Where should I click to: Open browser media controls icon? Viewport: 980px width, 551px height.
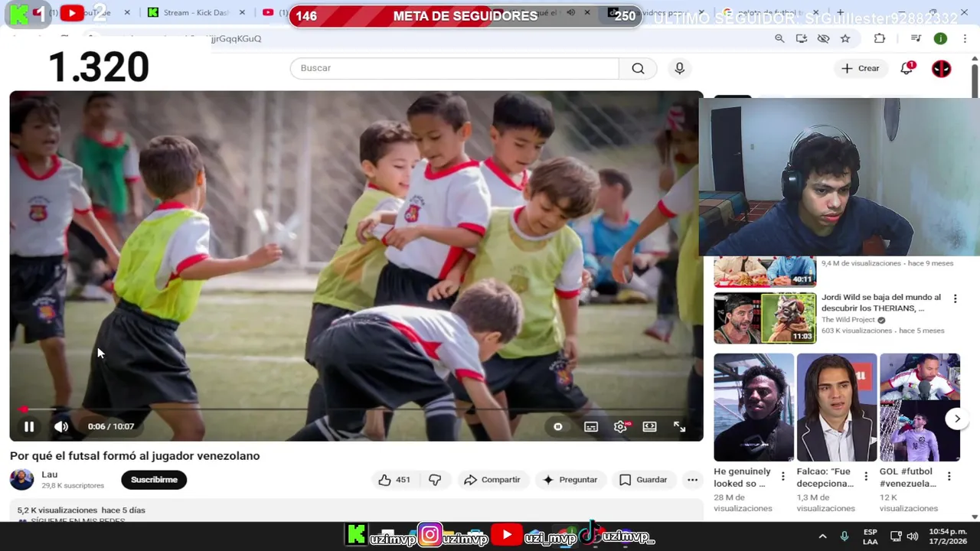(916, 38)
